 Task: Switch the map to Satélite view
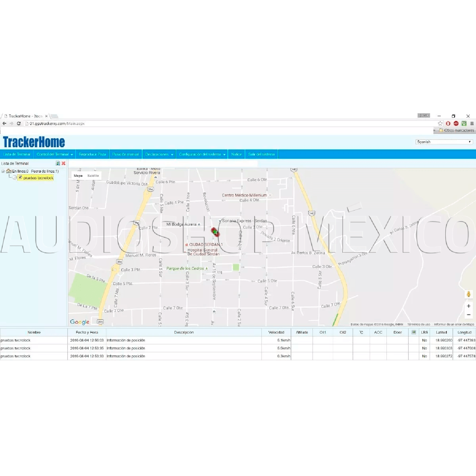pyautogui.click(x=93, y=175)
